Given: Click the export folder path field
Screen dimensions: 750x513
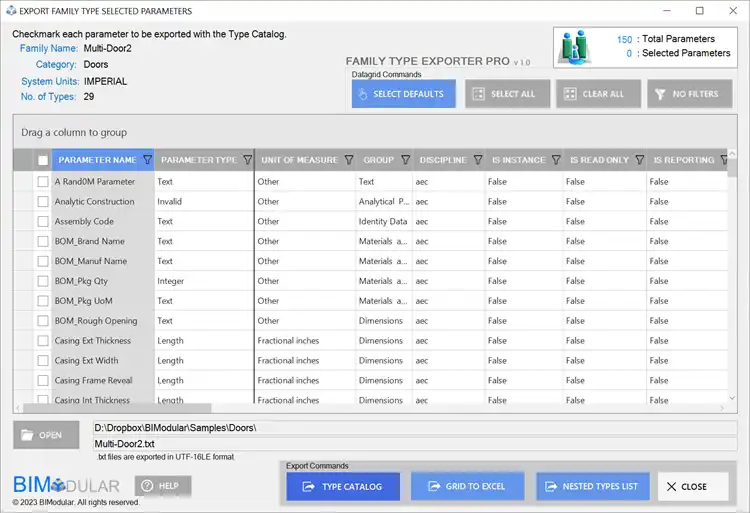Looking at the screenshot, I should point(415,428).
